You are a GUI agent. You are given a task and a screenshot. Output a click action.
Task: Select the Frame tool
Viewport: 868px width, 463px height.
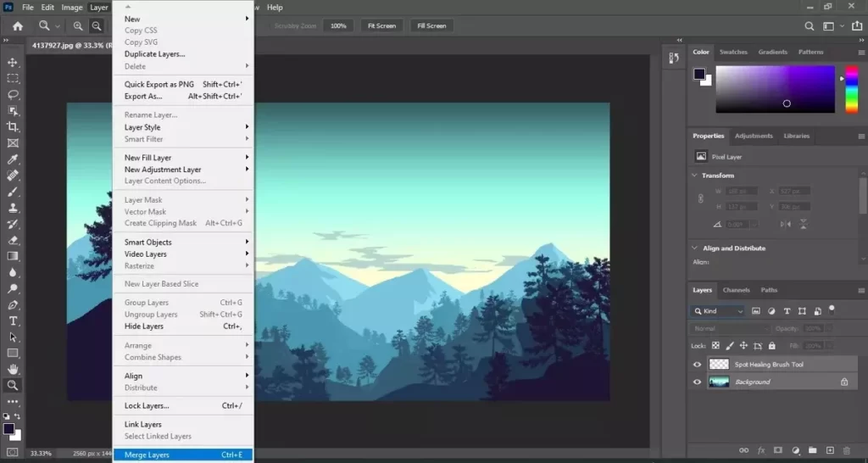point(13,143)
